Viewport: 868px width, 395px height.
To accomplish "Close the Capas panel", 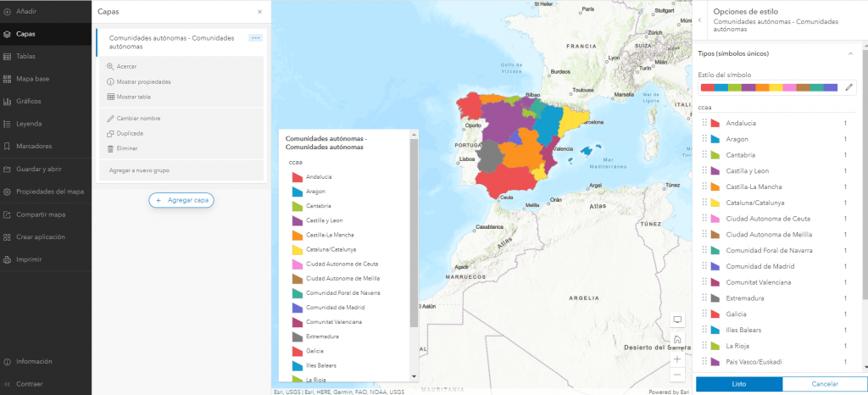I will tap(260, 12).
